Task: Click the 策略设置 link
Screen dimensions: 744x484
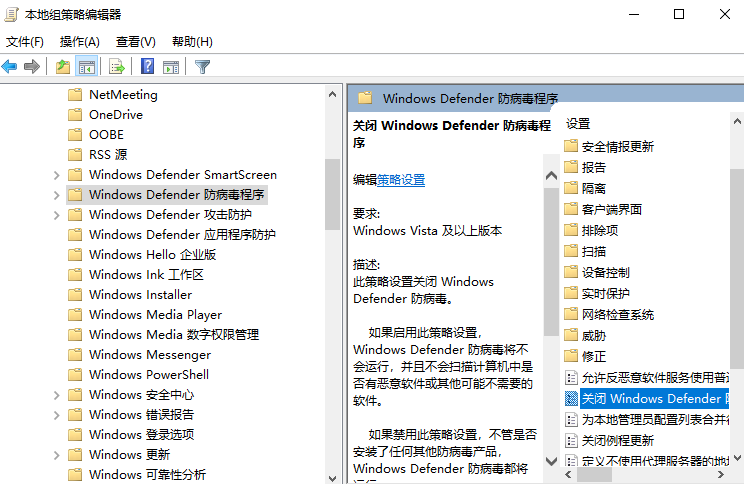Action: [x=401, y=180]
